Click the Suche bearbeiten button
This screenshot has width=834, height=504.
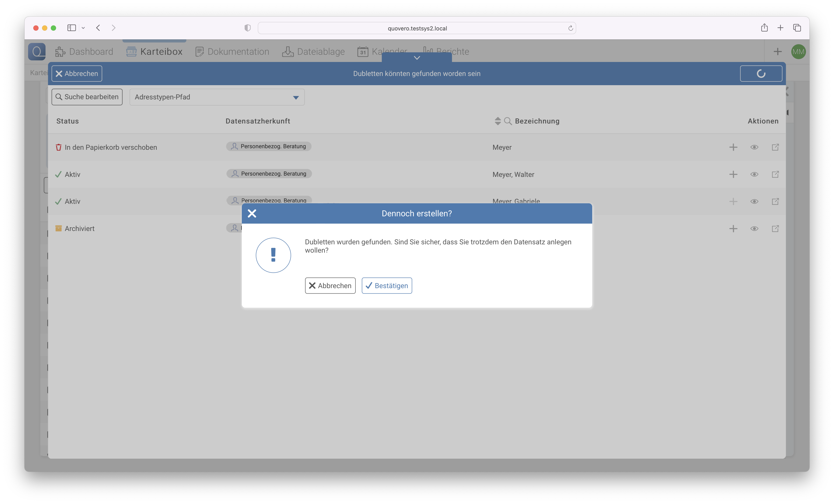(87, 97)
